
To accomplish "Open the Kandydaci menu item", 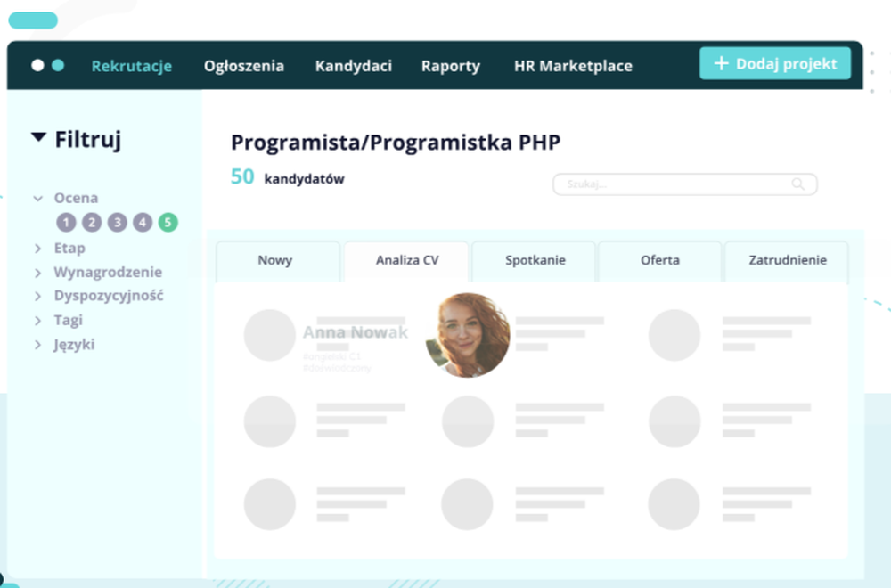I will 353,65.
